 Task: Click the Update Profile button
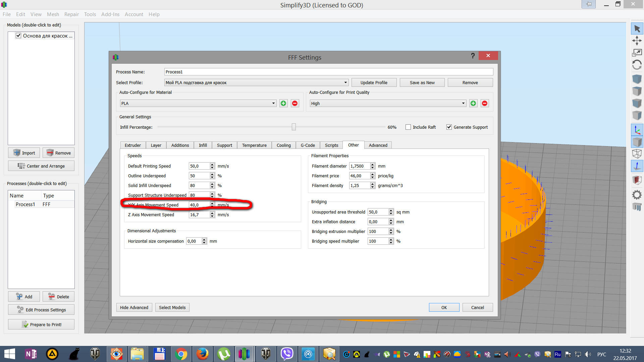[x=374, y=82]
